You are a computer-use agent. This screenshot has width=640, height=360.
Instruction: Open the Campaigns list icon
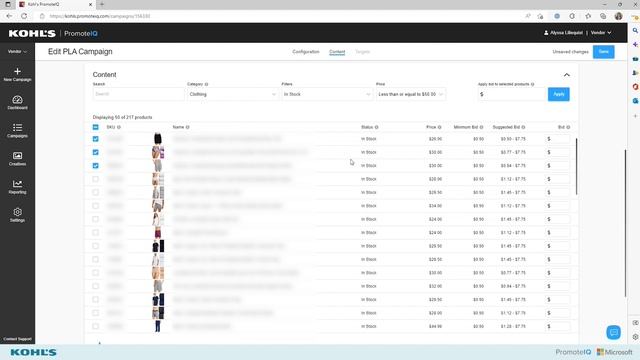point(17,128)
